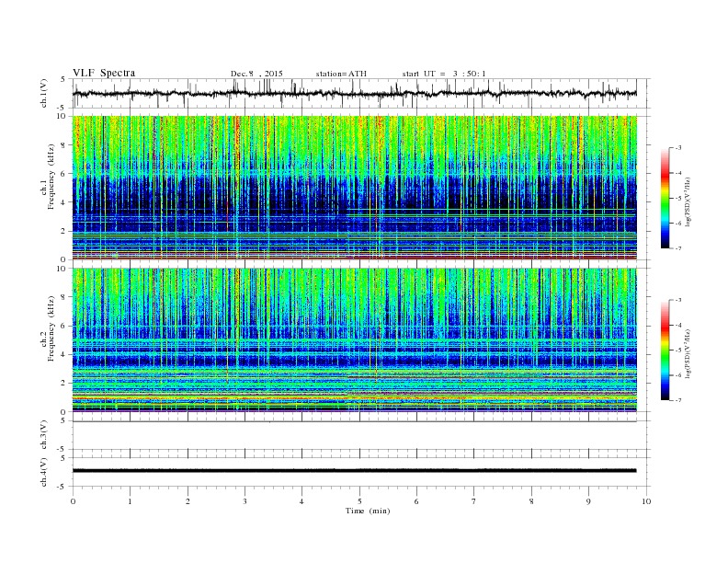Image resolution: width=728 pixels, height=563 pixels.
Task: Click the "ch.2 Frequency (kHz)" axis label
Action: click(x=48, y=327)
